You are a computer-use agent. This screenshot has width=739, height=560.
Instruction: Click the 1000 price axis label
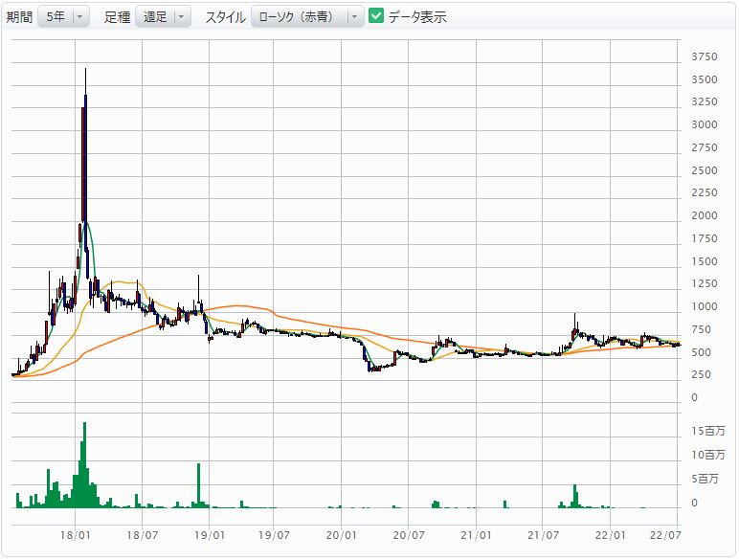point(705,307)
